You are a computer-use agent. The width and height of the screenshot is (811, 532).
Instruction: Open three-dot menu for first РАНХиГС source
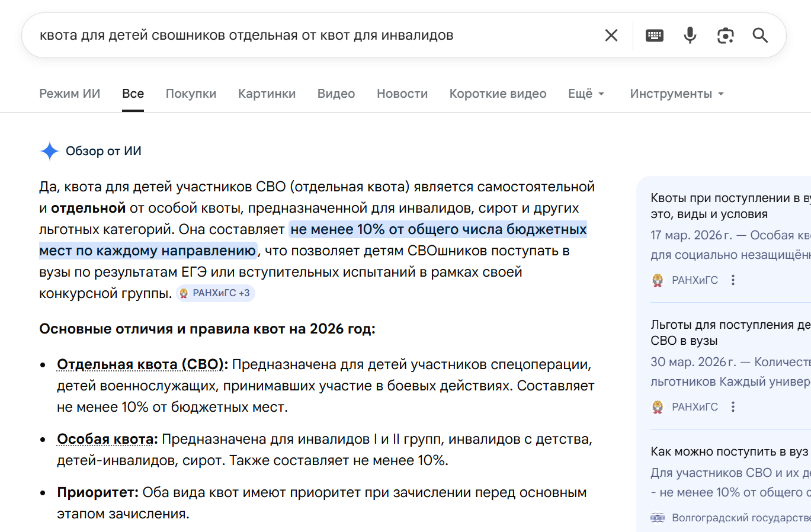pyautogui.click(x=733, y=280)
